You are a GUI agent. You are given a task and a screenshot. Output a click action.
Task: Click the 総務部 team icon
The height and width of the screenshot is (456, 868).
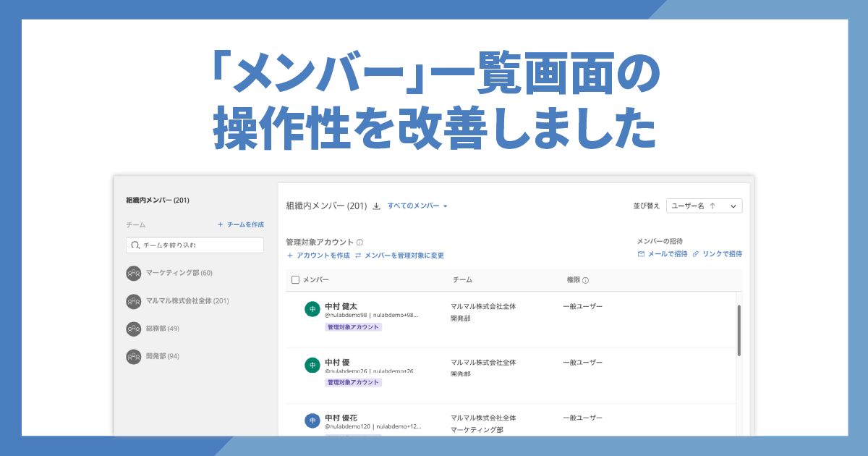[x=133, y=329]
